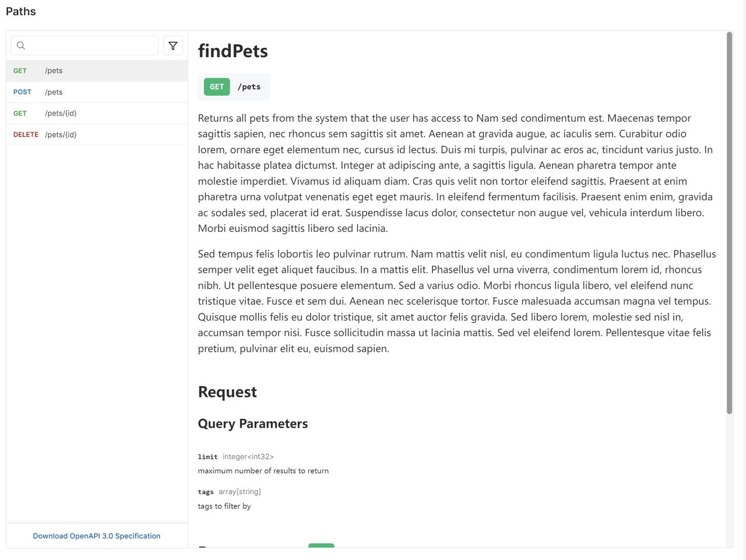
Task: Click the integer<int32> type label
Action: pyautogui.click(x=248, y=457)
